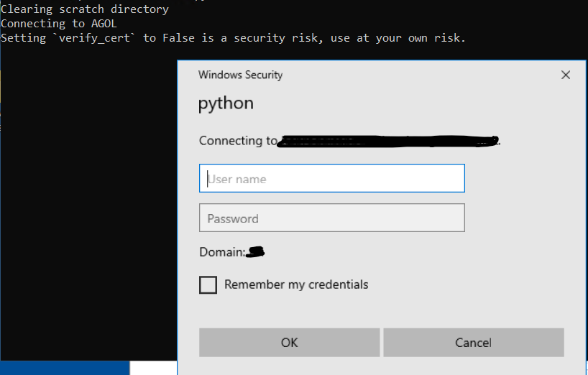The height and width of the screenshot is (375, 588).
Task: Click the "User name" placeholder text
Action: (x=237, y=179)
